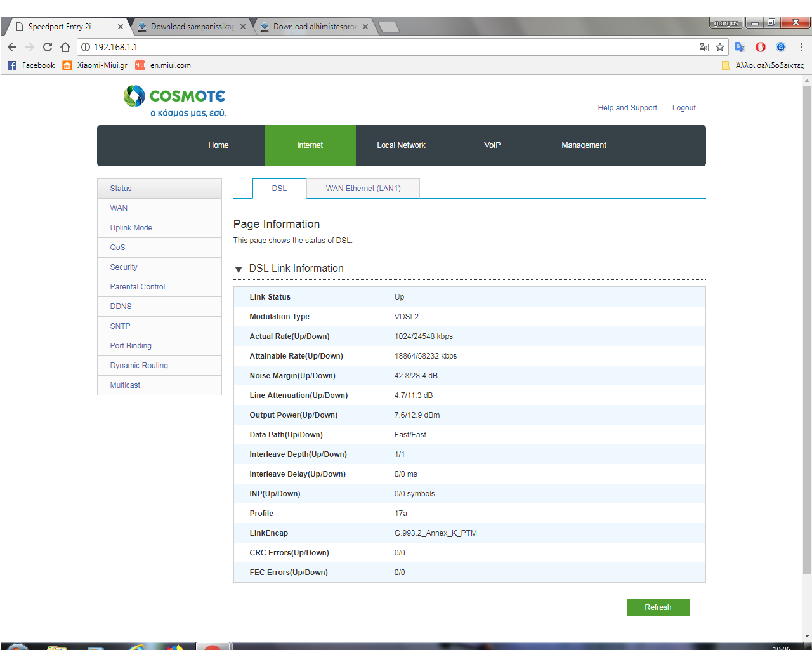This screenshot has height=650, width=812.
Task: Open the Management menu
Action: [584, 145]
